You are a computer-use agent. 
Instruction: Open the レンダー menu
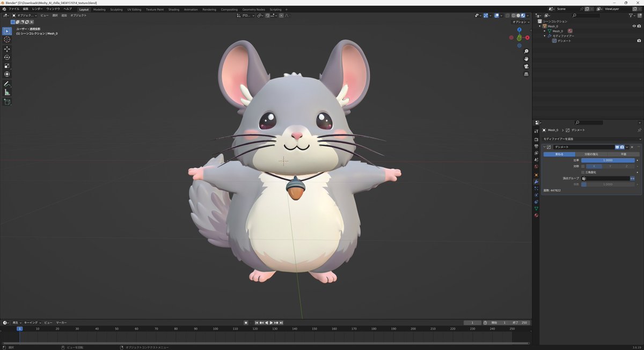click(37, 9)
